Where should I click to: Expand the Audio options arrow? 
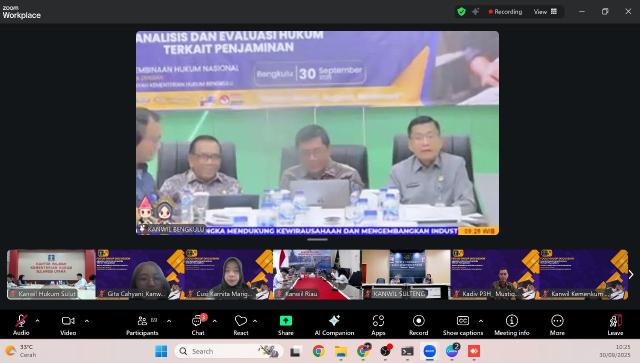pos(38,321)
